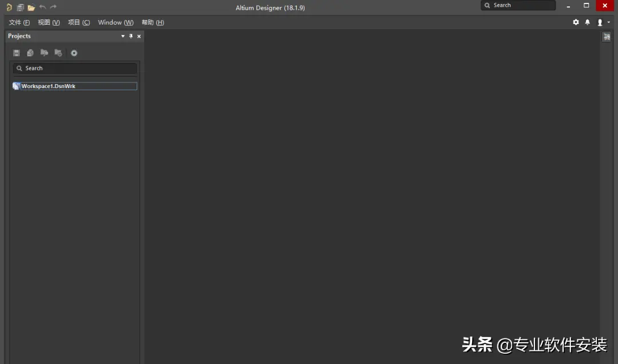The image size is (618, 364).
Task: Click Save All icon in title bar
Action: (x=20, y=7)
